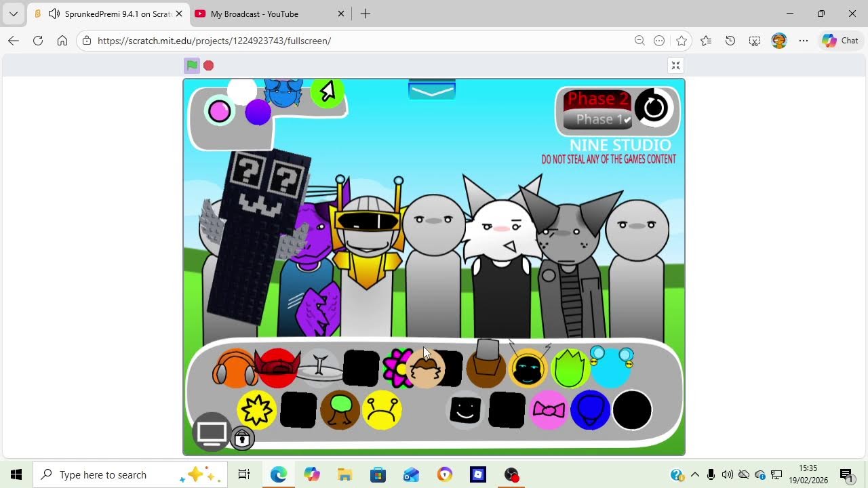Open Edge settings and more menu

tap(804, 41)
